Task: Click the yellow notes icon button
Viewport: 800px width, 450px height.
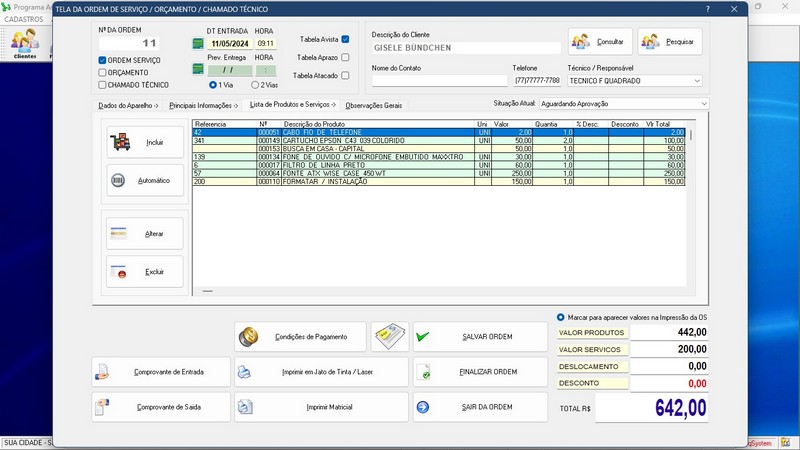Action: pyautogui.click(x=389, y=337)
